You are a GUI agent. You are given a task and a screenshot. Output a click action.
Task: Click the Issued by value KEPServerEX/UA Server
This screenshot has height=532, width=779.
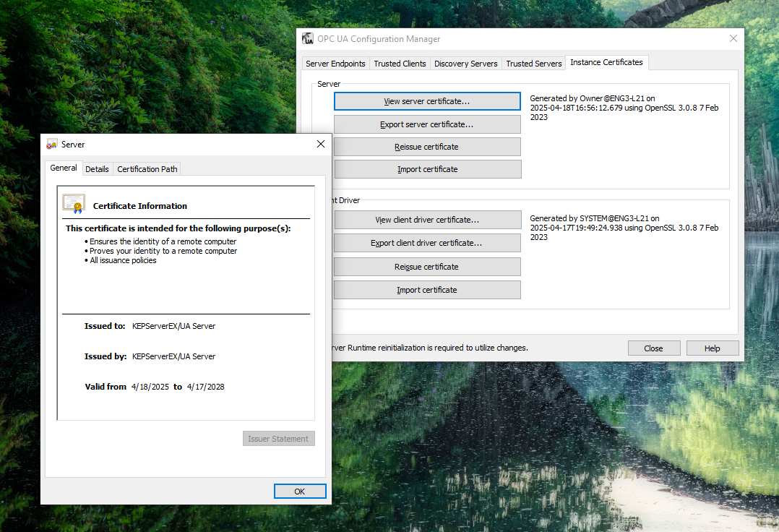click(x=174, y=356)
